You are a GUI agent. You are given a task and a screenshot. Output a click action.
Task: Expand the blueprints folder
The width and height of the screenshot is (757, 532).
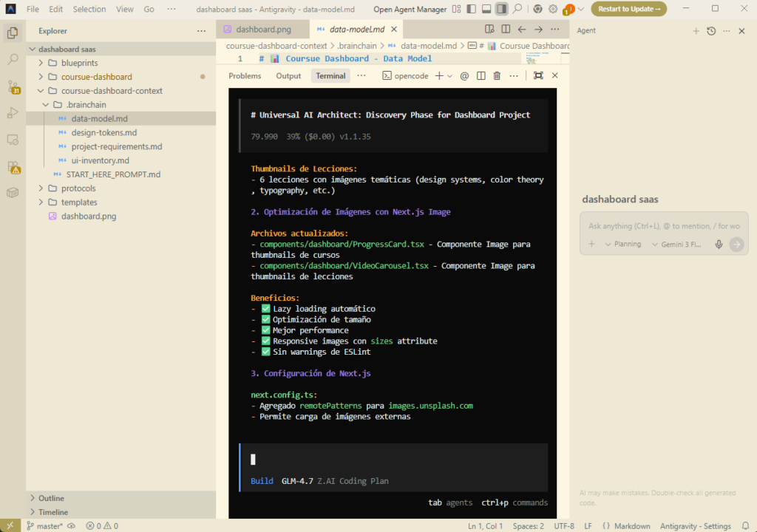[79, 63]
